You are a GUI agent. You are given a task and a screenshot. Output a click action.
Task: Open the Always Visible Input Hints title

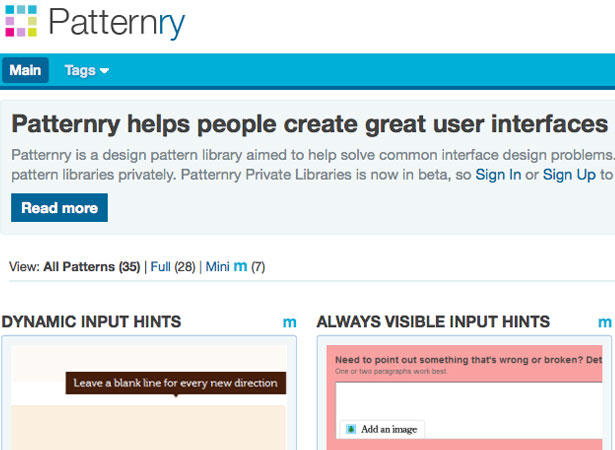click(x=433, y=322)
